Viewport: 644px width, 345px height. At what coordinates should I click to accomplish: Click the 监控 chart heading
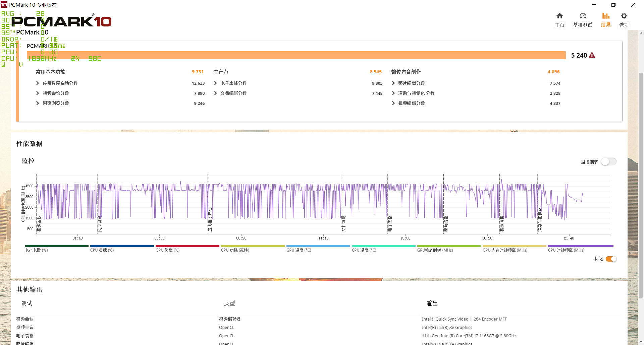pos(28,161)
